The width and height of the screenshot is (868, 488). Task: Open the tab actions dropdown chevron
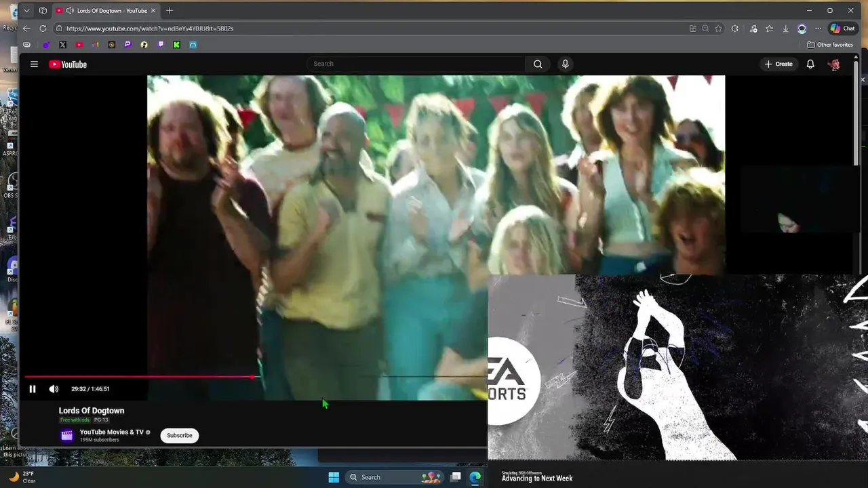pos(26,11)
